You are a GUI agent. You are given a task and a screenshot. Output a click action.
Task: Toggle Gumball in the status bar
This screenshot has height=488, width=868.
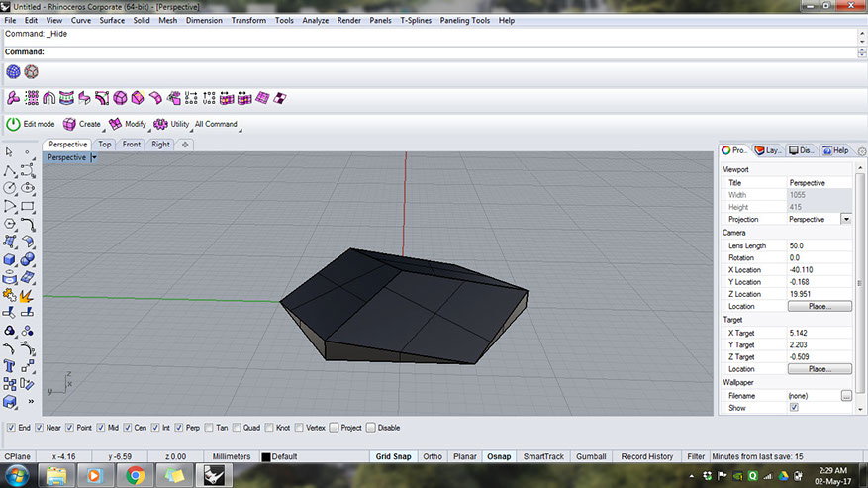(x=590, y=456)
